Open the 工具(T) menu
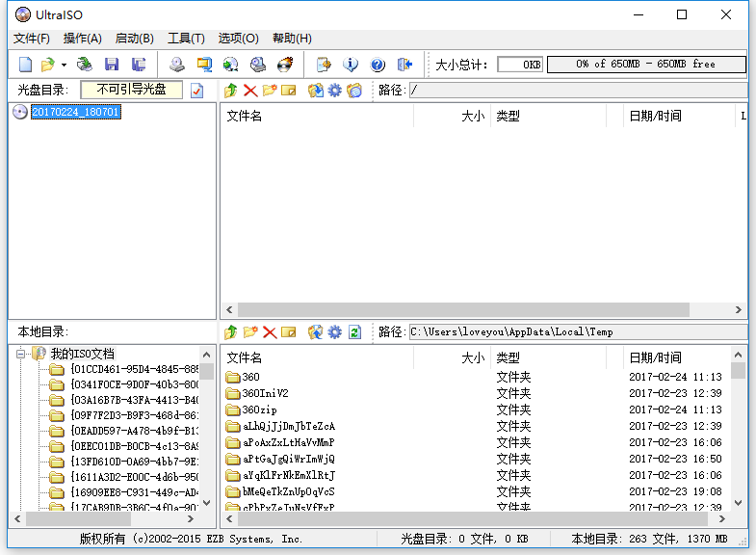Viewport: 756px width, 555px height. click(186, 39)
